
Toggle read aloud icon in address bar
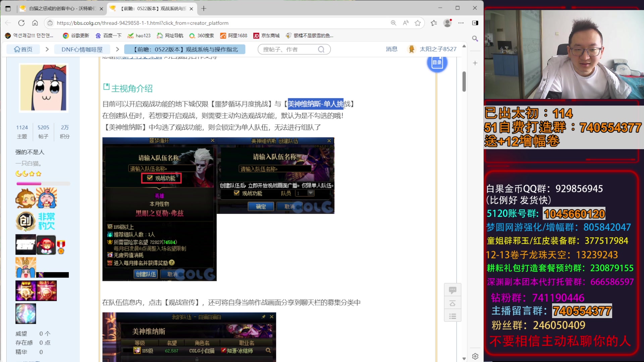pyautogui.click(x=406, y=23)
